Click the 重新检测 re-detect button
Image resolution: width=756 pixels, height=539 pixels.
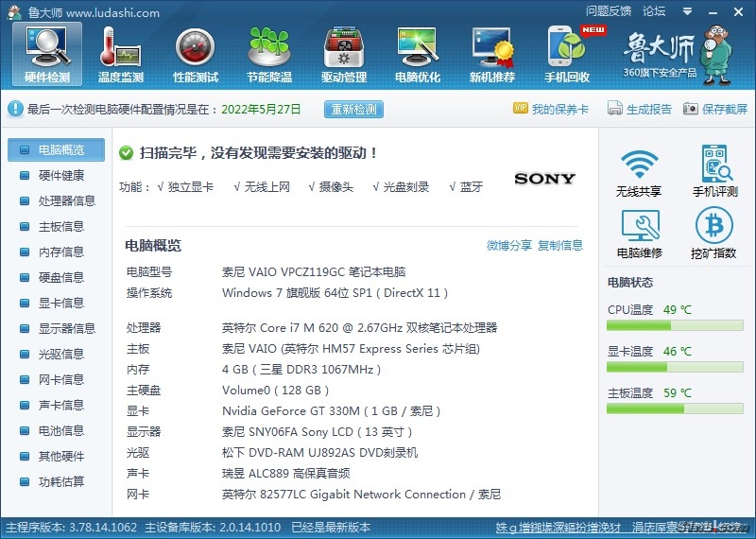point(353,109)
